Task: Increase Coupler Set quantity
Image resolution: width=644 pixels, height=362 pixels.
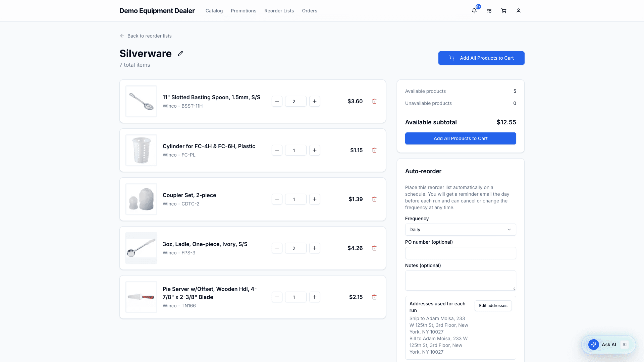Action: tap(315, 199)
